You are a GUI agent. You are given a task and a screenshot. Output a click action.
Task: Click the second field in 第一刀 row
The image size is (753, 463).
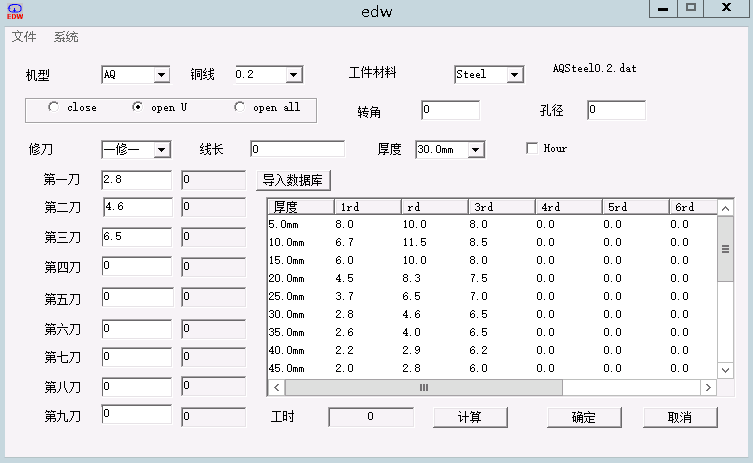[x=214, y=180]
